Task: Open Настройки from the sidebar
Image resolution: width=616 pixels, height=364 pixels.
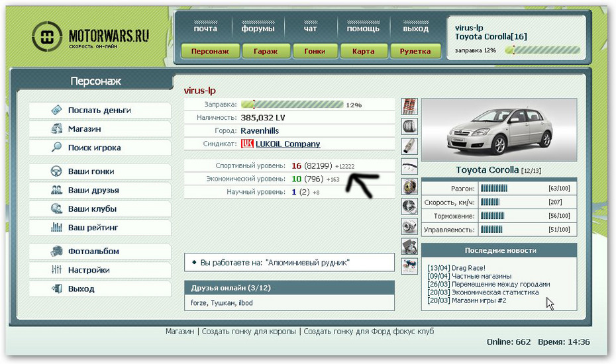Action: tap(100, 270)
